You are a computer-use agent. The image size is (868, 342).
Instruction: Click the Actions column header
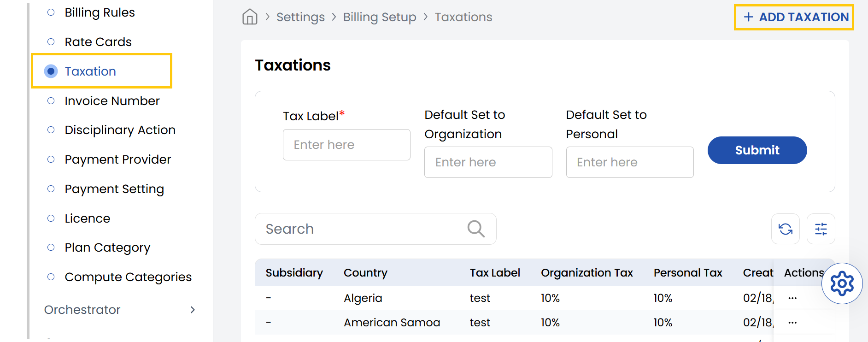pos(804,273)
